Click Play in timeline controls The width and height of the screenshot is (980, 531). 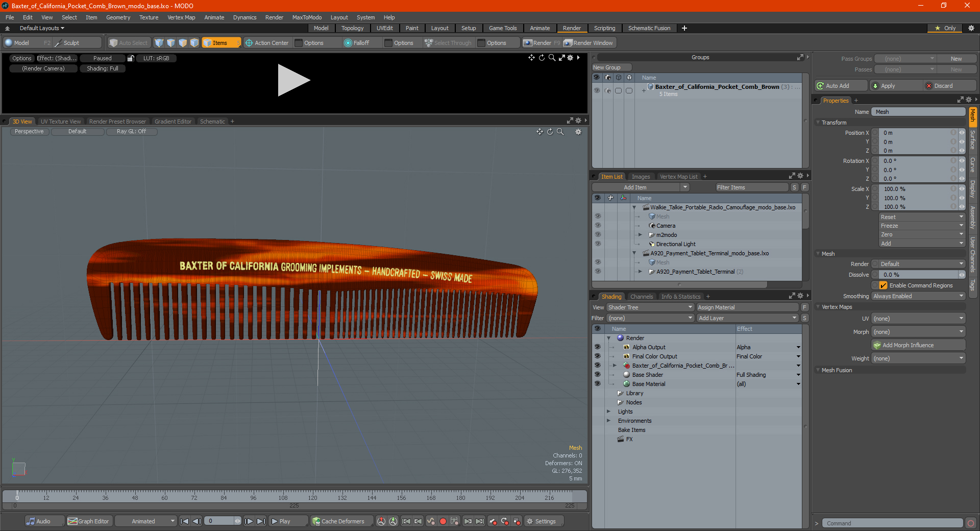point(288,521)
